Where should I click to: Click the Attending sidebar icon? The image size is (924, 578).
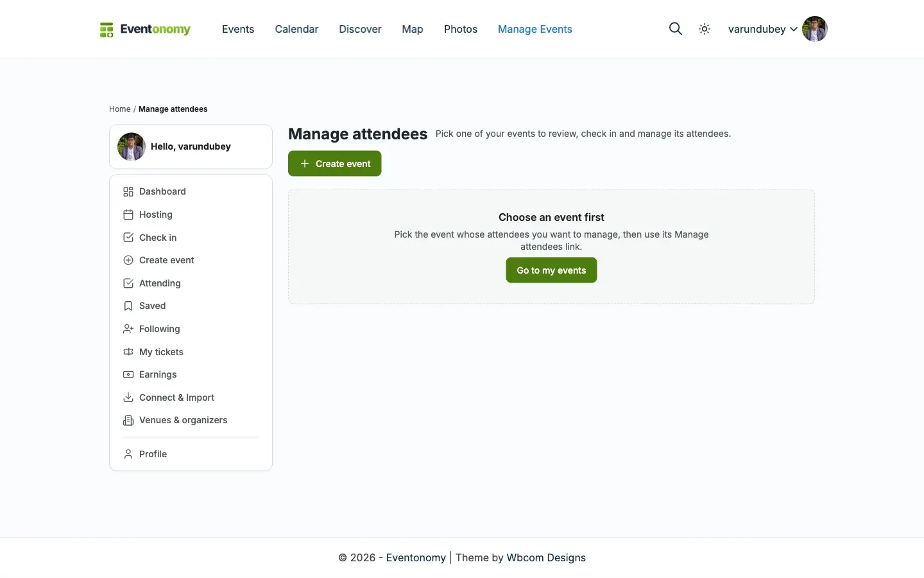(128, 283)
